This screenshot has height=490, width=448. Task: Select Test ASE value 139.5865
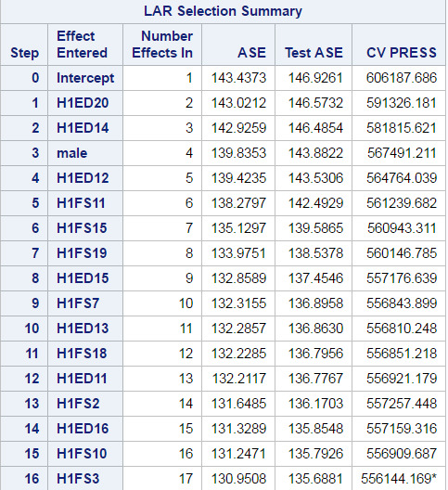315,228
